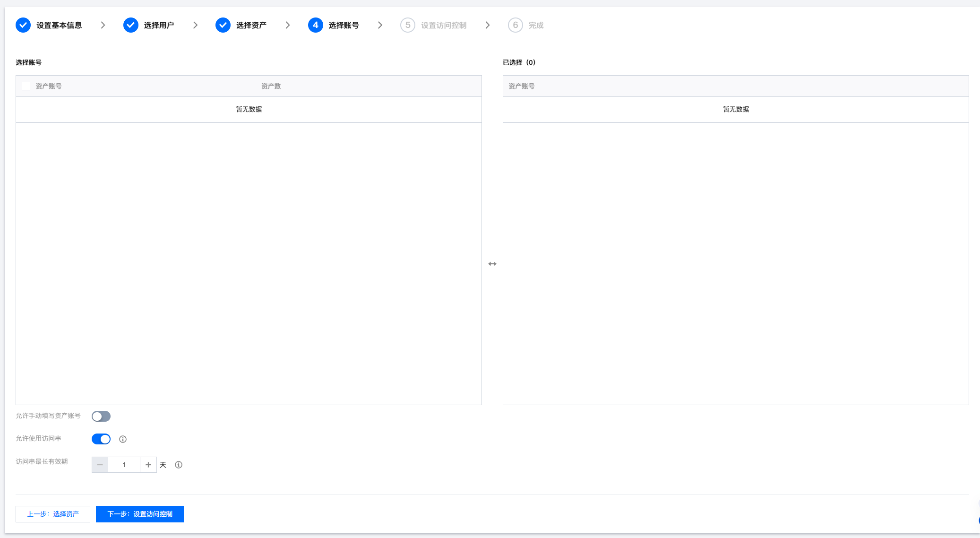Click 资产账号 header in left table

49,86
